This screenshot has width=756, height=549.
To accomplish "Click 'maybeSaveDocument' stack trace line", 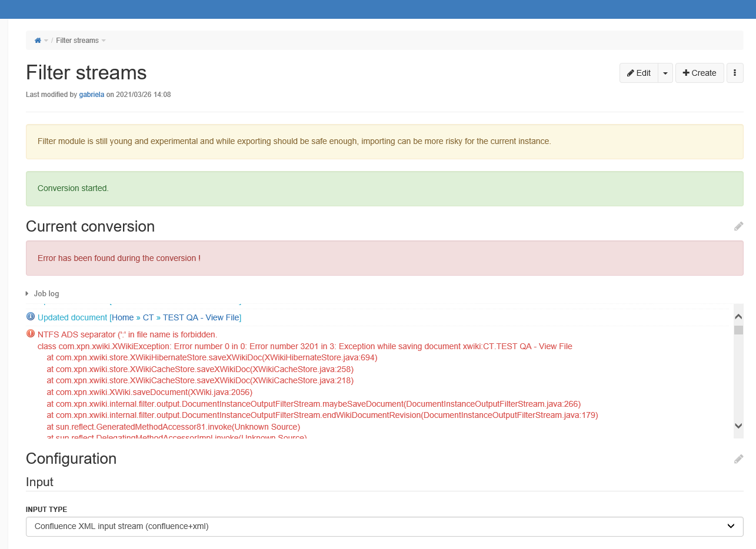I will tap(314, 404).
